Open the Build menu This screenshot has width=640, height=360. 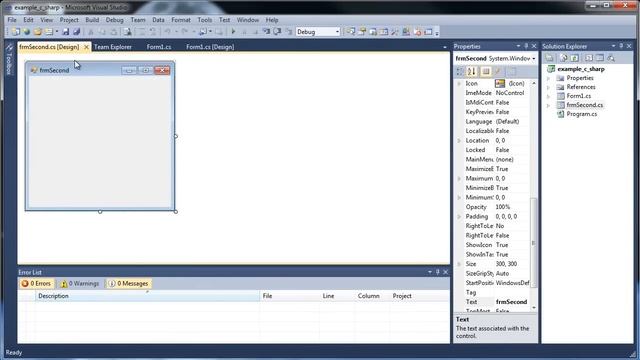[92, 20]
